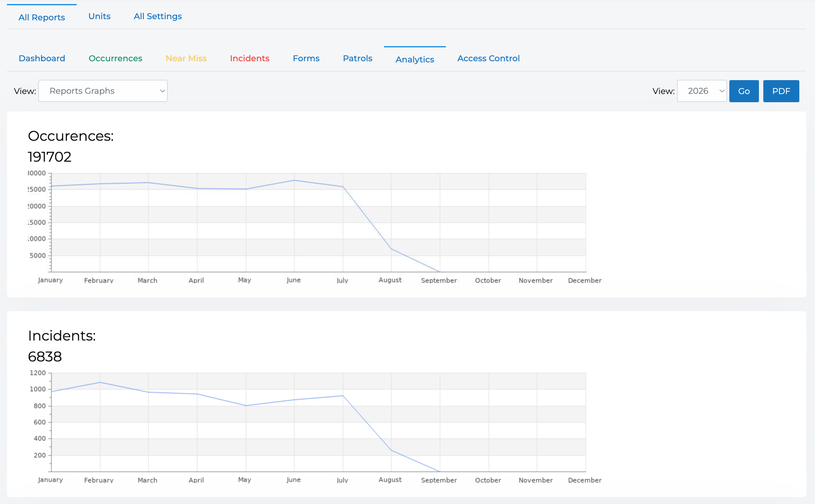Screen dimensions: 815x504
Task: Switch to the Units tab
Action: (99, 16)
